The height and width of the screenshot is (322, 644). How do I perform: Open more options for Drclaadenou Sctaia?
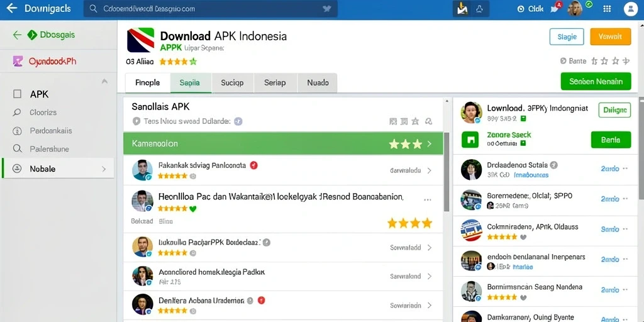pos(626,169)
